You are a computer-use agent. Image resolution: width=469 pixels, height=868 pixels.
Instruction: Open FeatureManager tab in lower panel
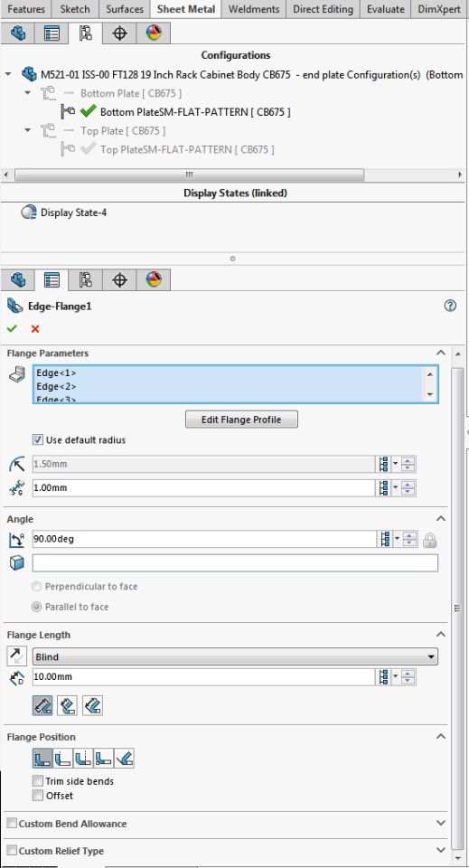click(x=18, y=280)
